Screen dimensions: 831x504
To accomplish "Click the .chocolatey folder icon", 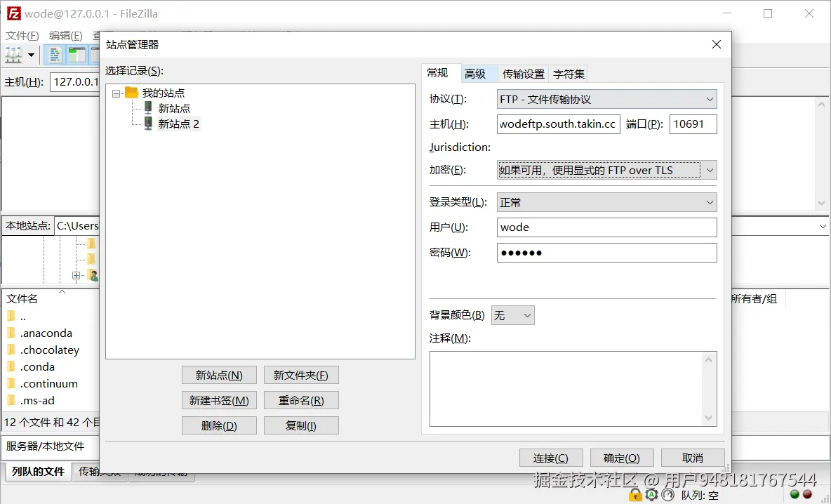I will [11, 350].
